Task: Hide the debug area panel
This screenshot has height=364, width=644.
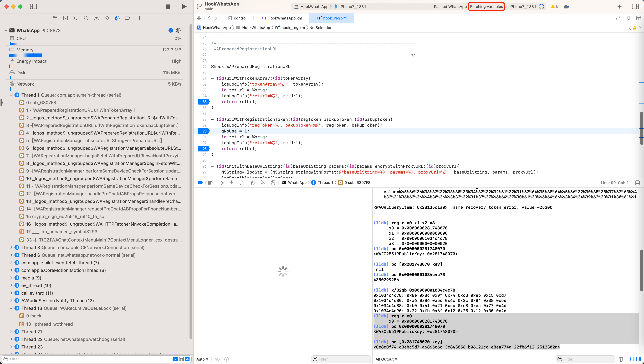Action: coord(637,183)
